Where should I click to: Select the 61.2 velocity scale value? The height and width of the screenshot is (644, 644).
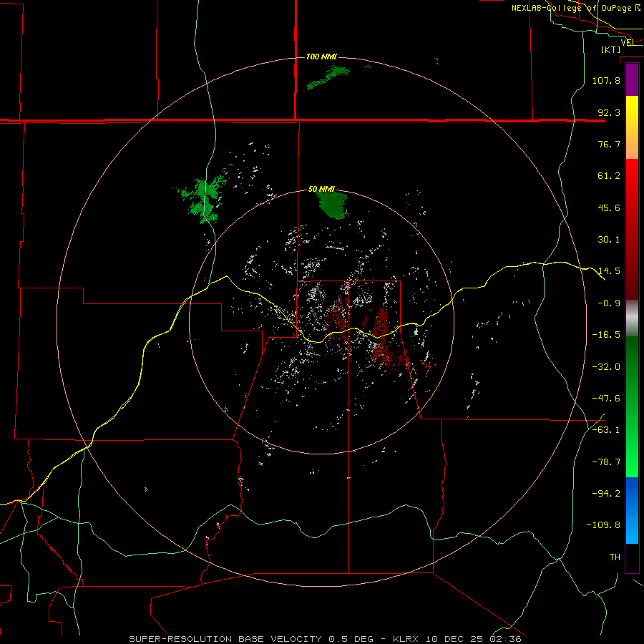tap(609, 176)
